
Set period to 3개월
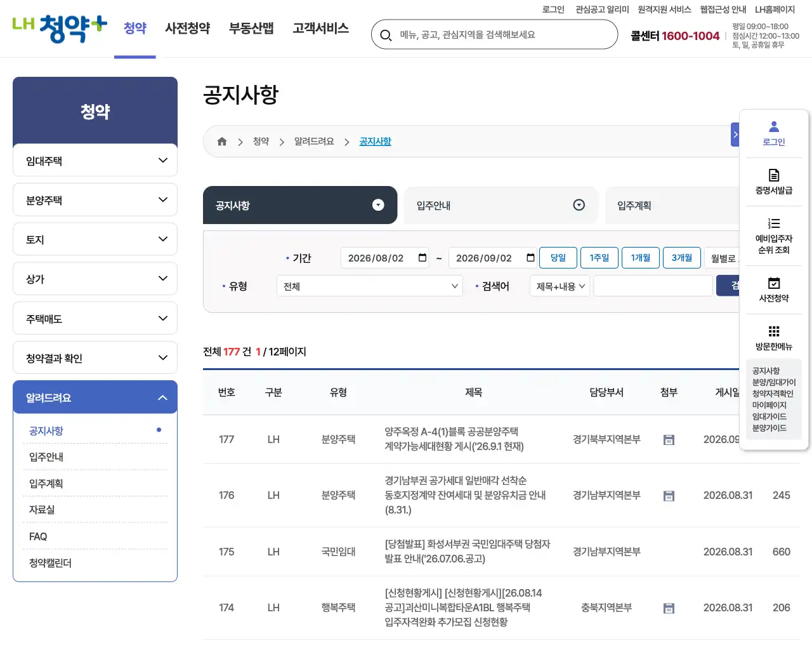(682, 258)
